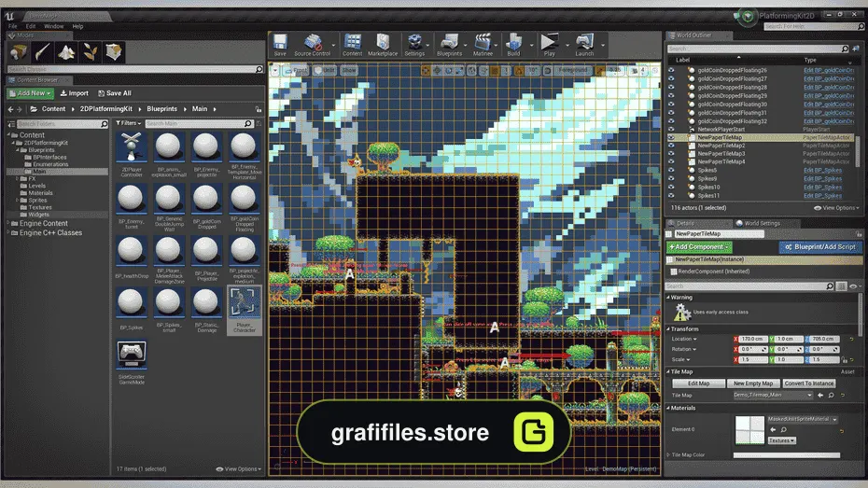Click the Build toolbar button
The height and width of the screenshot is (488, 868).
[x=513, y=45]
